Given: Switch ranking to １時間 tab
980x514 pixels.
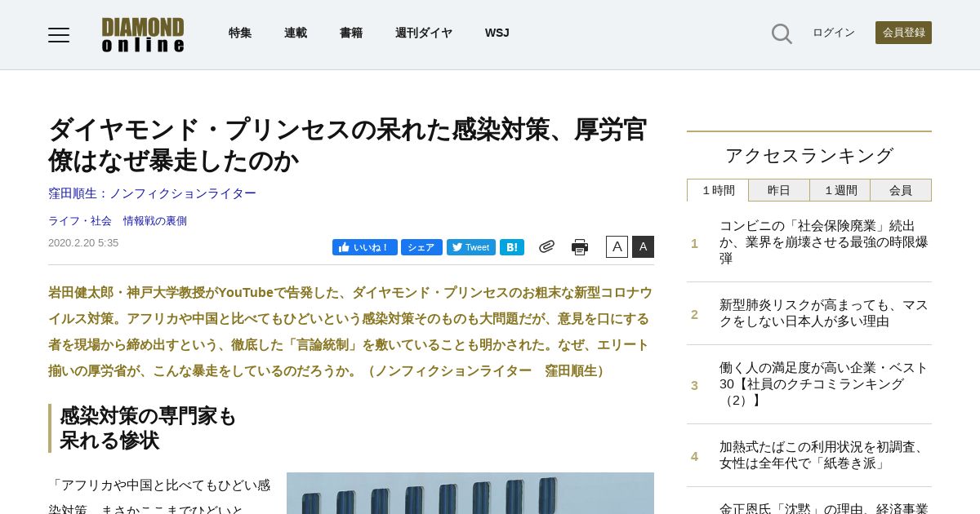Looking at the screenshot, I should click(718, 190).
